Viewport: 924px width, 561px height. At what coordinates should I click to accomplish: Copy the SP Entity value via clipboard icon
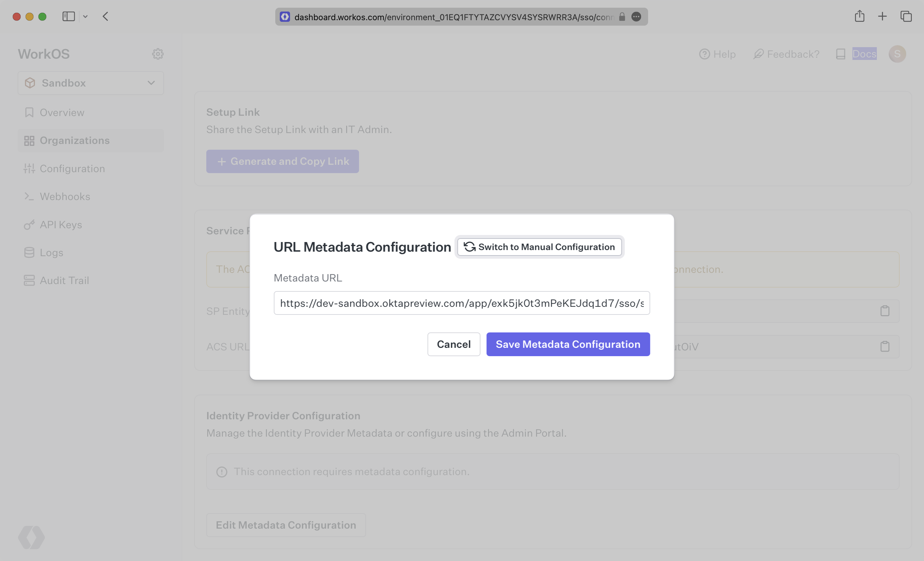tap(885, 310)
